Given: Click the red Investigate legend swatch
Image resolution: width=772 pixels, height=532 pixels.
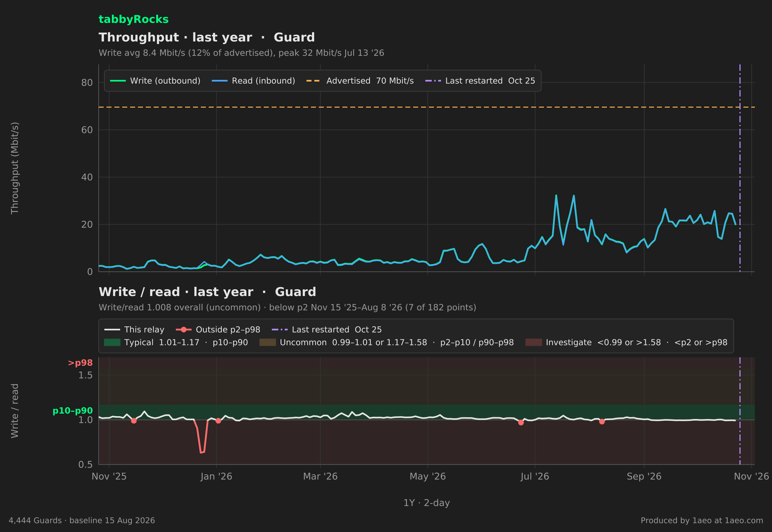Looking at the screenshot, I should (534, 343).
